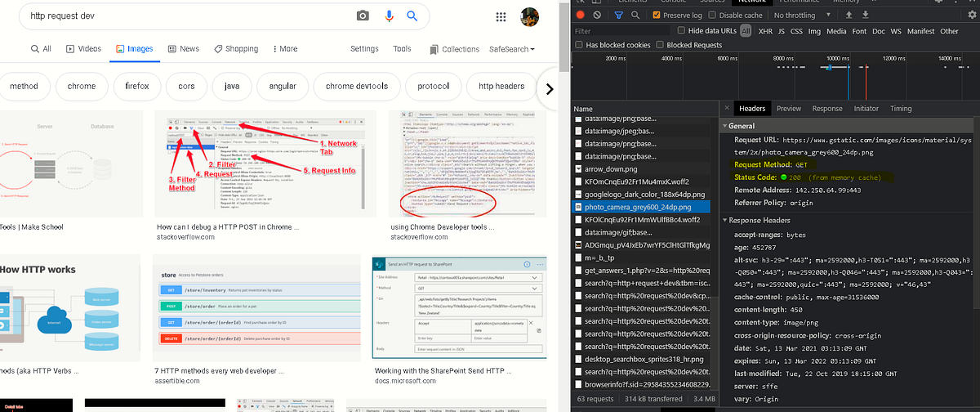Viewport: 980px width, 412px height.
Task: Check Blocked Requests
Action: tap(659, 45)
